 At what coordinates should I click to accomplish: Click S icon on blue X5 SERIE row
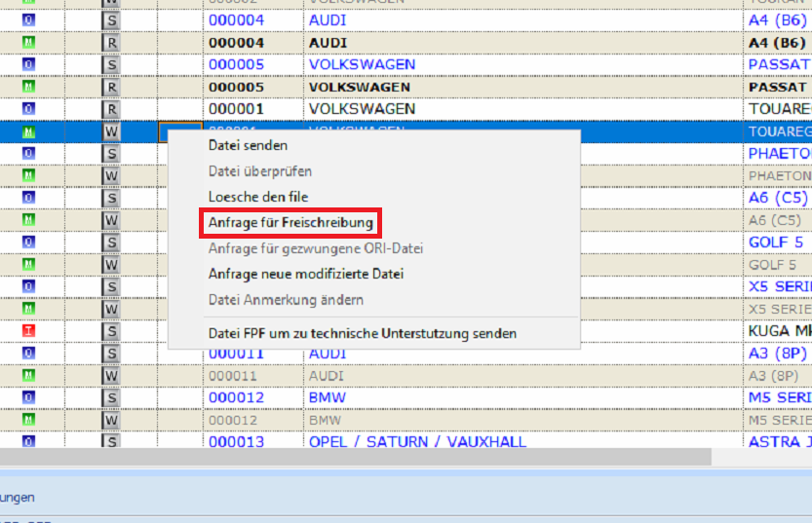[111, 287]
